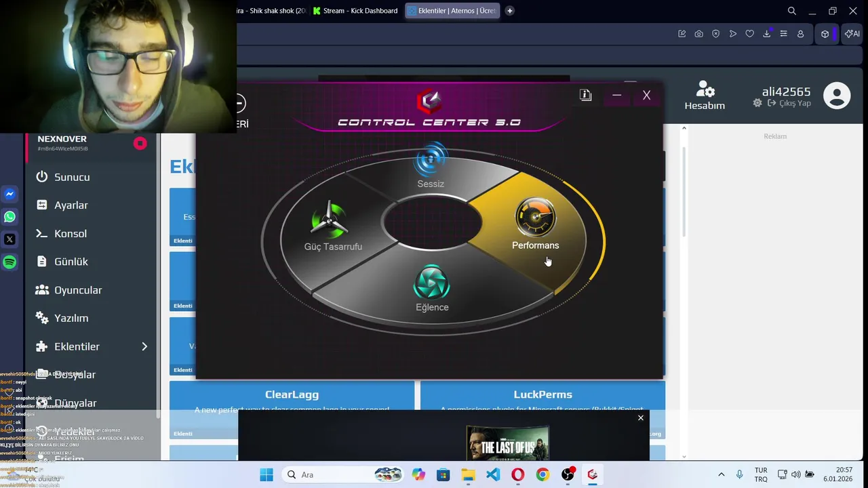Image resolution: width=868 pixels, height=488 pixels.
Task: Click microphone icon in system tray
Action: pyautogui.click(x=739, y=474)
